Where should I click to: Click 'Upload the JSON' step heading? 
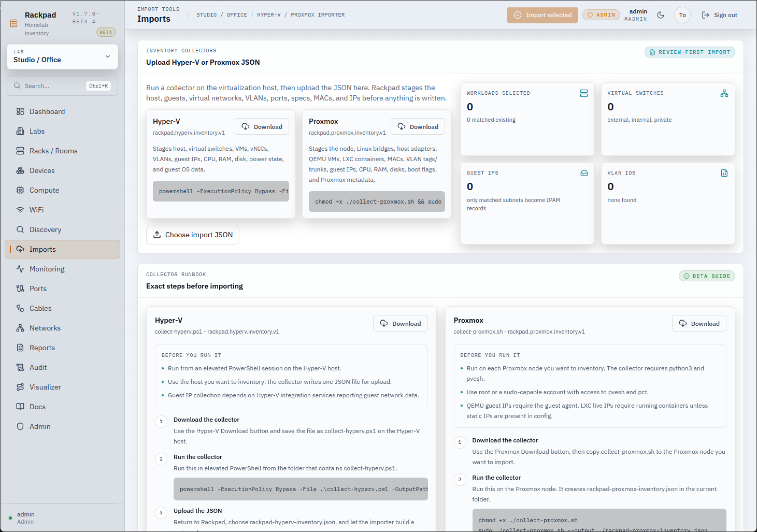197,511
